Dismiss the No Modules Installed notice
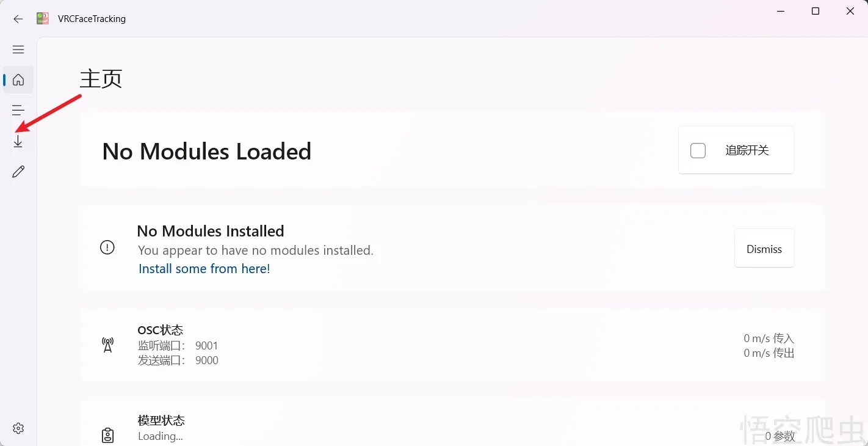Image resolution: width=868 pixels, height=446 pixels. (x=764, y=249)
